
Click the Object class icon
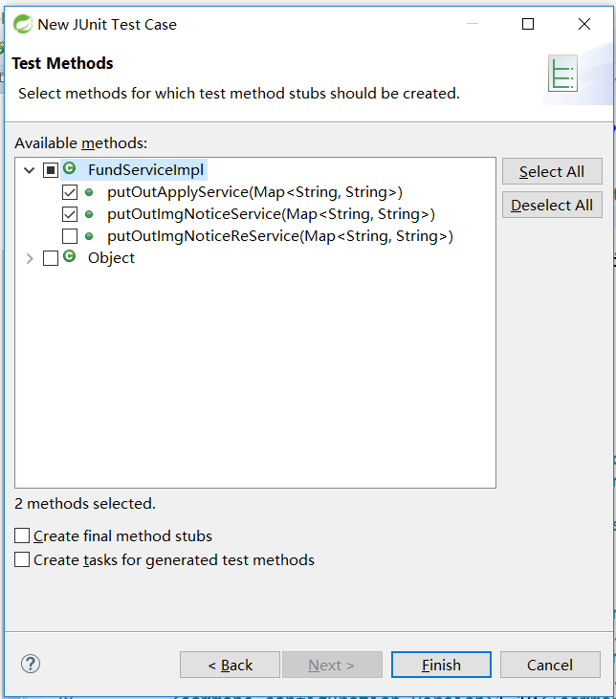click(70, 257)
